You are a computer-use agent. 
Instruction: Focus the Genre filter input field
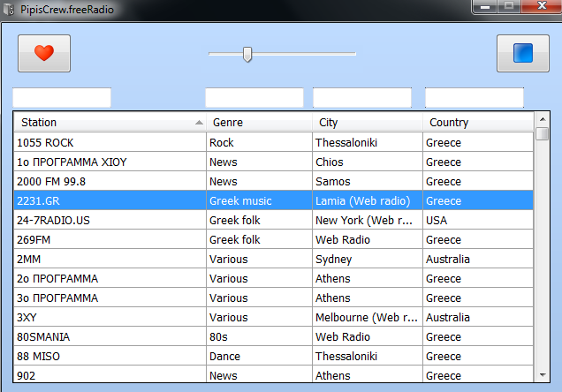[x=254, y=98]
